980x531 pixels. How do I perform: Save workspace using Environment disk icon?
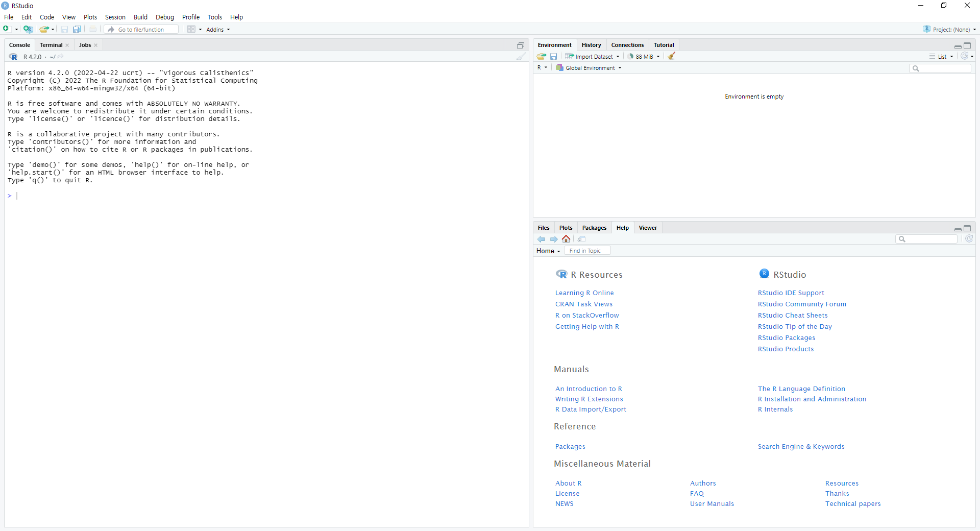click(553, 56)
